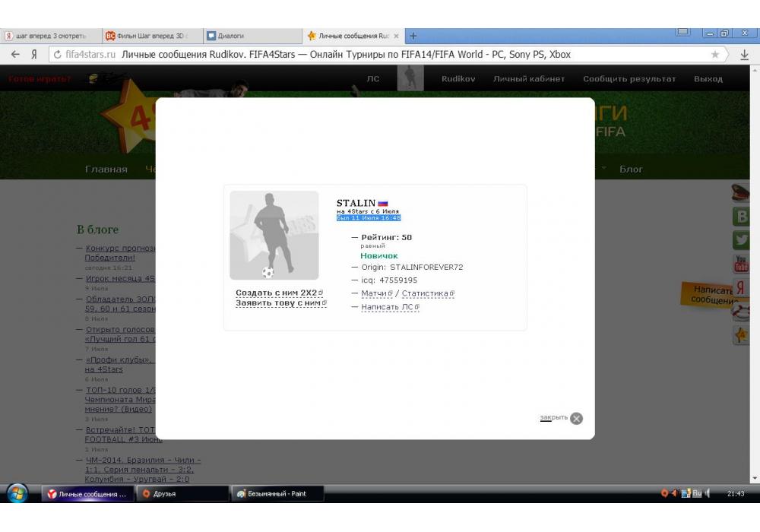Open blog post 'Конкурс прогнозов'
760x532 pixels.
pyautogui.click(x=120, y=253)
